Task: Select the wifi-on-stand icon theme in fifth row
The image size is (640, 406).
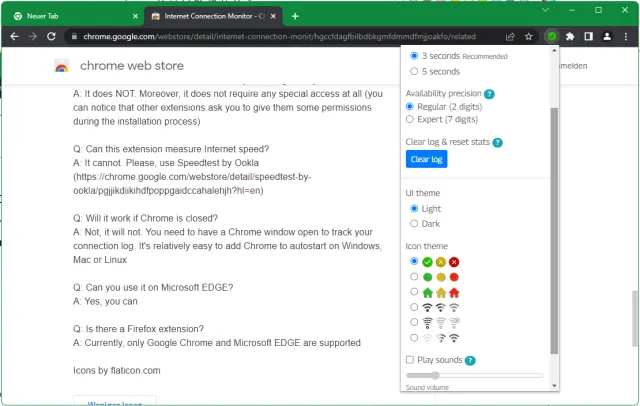Action: [414, 322]
